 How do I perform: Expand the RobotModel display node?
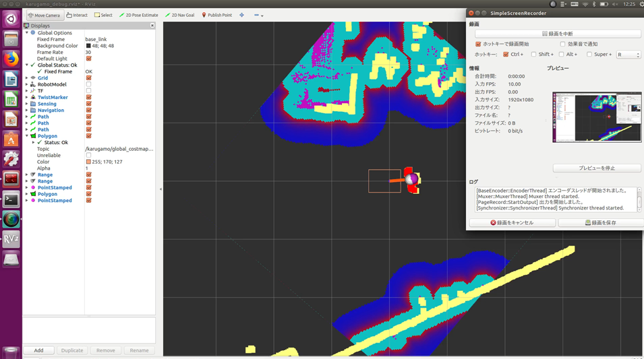27,84
